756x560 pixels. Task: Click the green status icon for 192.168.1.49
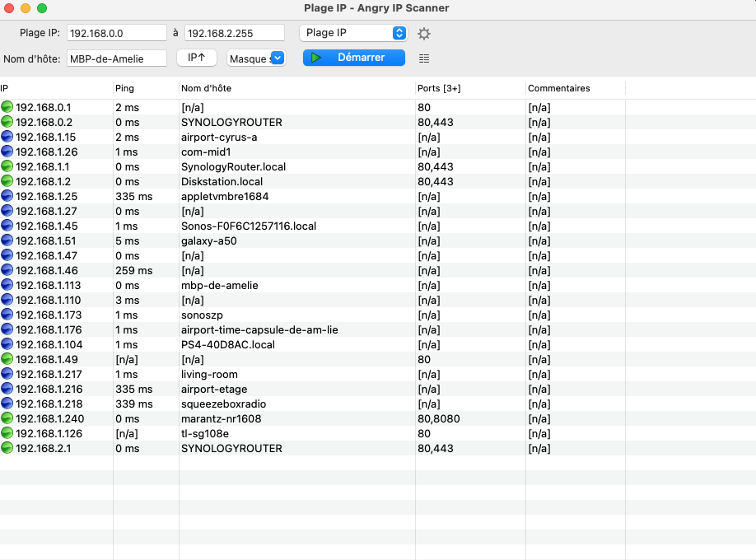point(7,359)
